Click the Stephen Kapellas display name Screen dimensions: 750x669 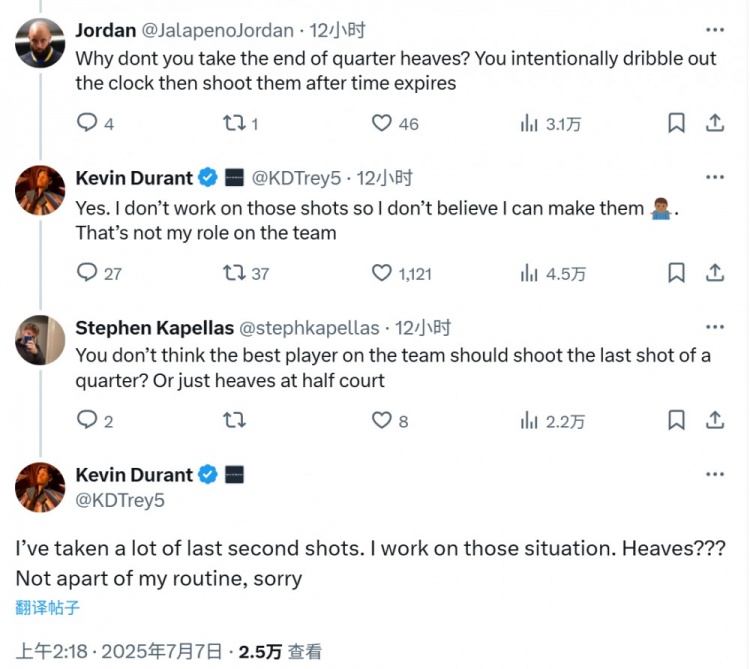[x=155, y=327]
